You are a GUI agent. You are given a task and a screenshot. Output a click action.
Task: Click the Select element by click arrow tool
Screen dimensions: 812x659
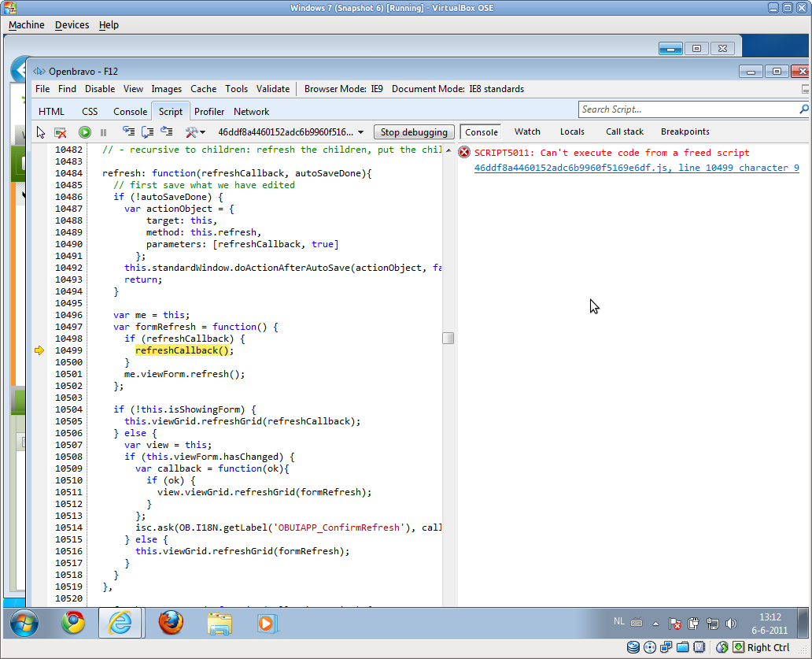(42, 132)
